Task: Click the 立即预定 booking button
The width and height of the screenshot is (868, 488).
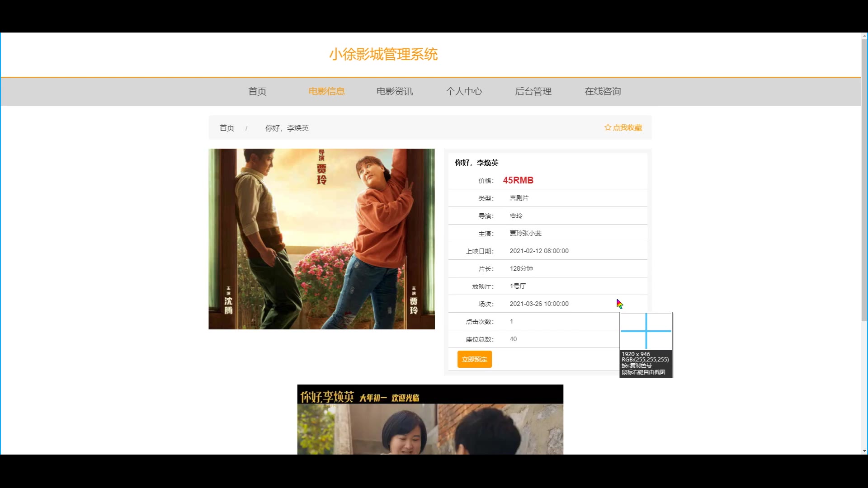Action: click(474, 359)
